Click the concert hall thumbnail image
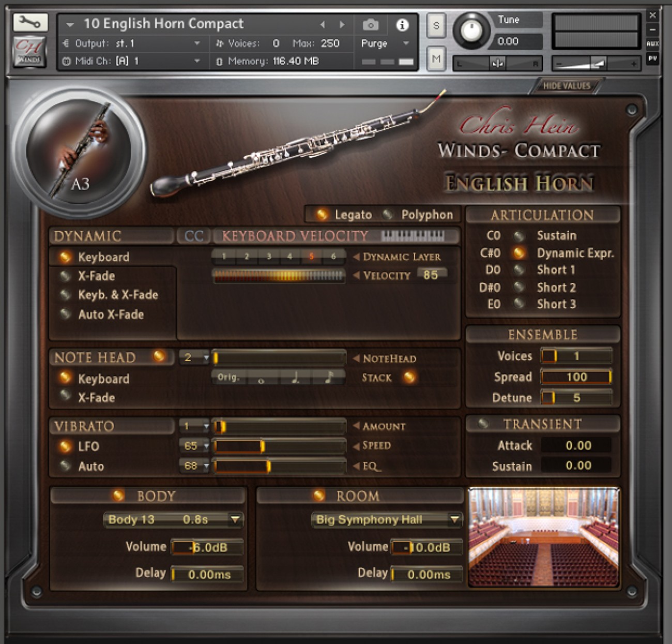The image size is (672, 644). (543, 537)
